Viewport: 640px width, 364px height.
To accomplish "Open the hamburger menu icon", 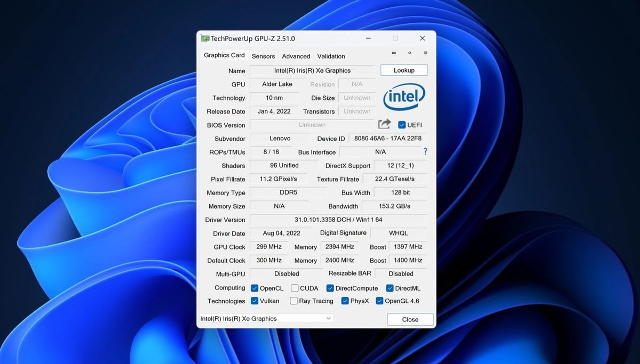I will [425, 53].
